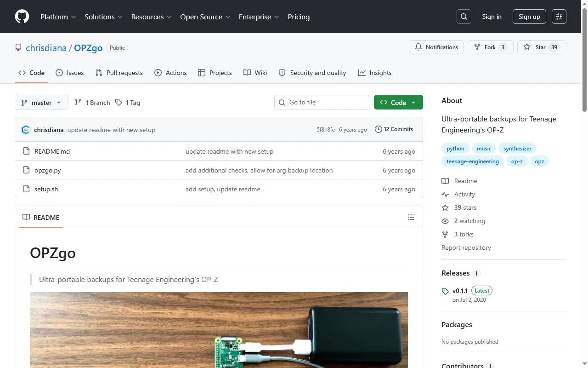Open OPZgo repository name link
This screenshot has width=588, height=368.
[x=88, y=48]
